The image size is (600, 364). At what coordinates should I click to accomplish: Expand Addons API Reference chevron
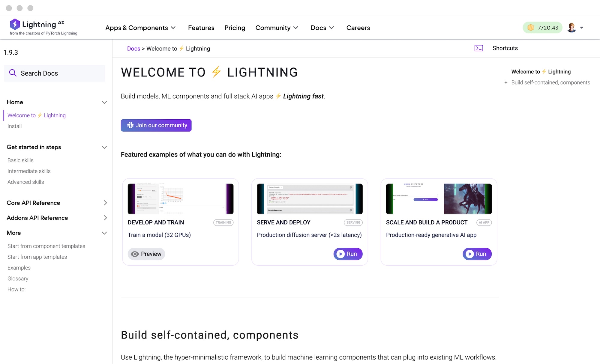[105, 218]
